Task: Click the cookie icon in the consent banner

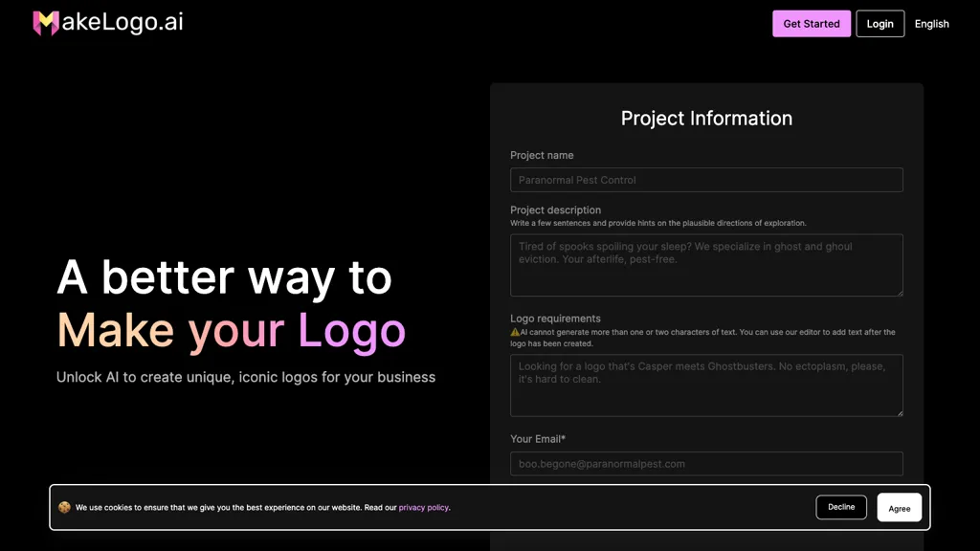Action: coord(64,507)
